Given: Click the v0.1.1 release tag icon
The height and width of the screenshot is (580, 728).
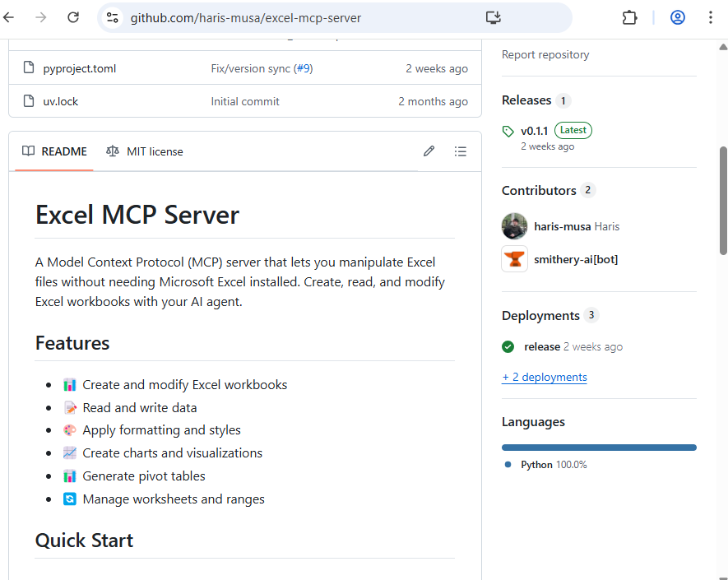Looking at the screenshot, I should (x=508, y=132).
